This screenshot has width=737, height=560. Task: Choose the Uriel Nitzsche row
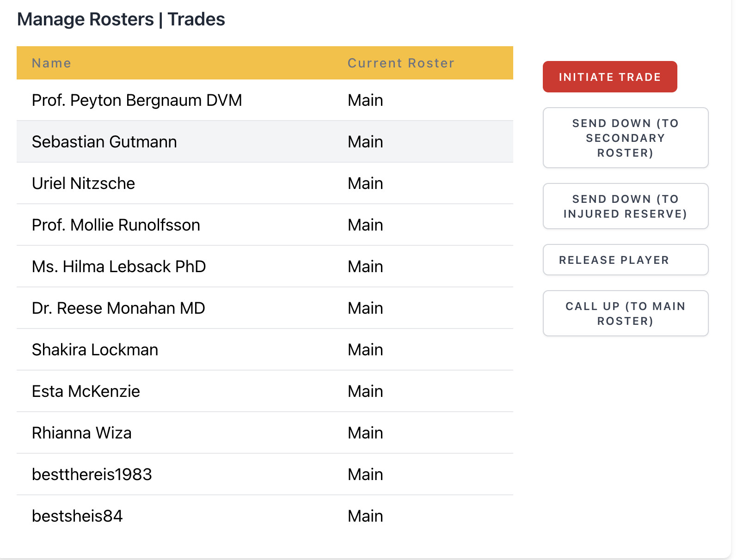point(84,183)
